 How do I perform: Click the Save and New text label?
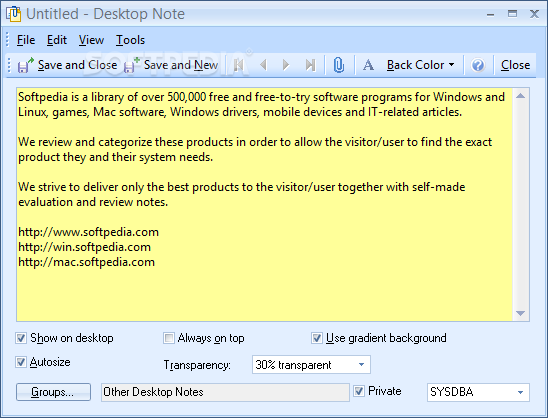[181, 65]
